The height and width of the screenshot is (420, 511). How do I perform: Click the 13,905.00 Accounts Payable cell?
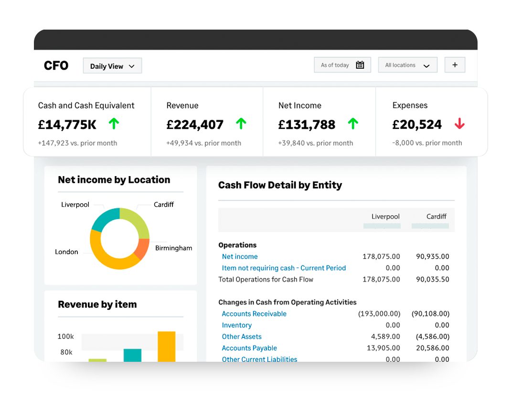click(383, 348)
